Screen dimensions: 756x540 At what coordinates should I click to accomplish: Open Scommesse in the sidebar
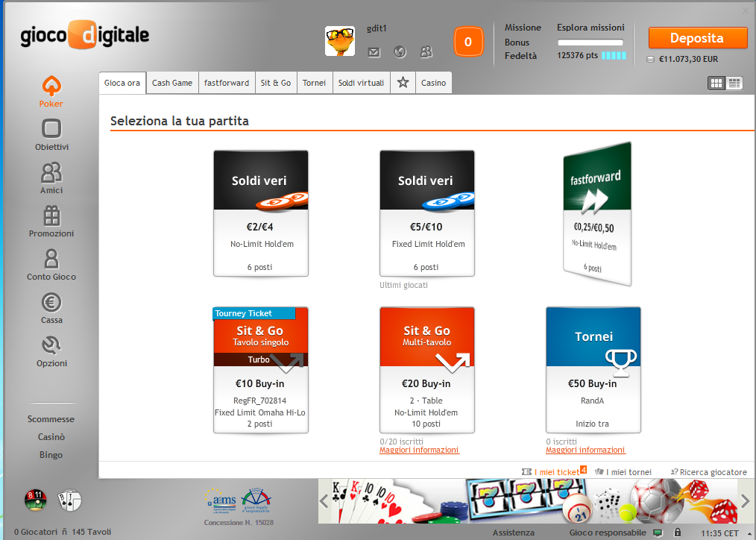[x=51, y=419]
